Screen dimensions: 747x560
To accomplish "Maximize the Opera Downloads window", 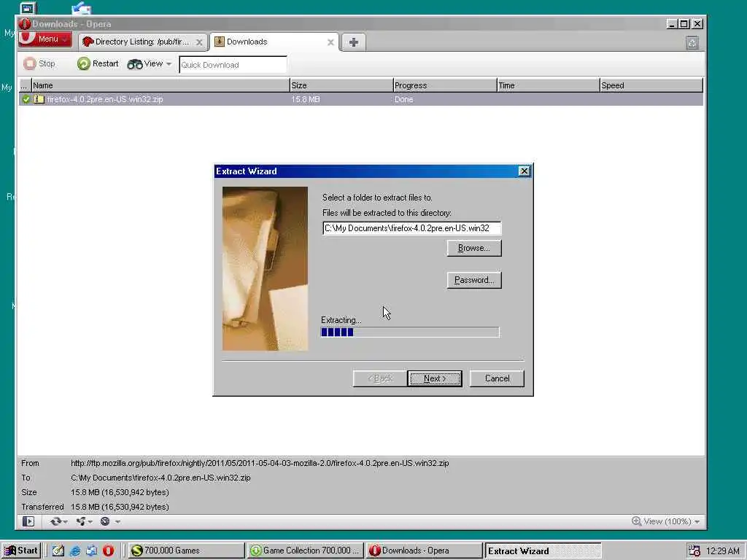I will click(x=684, y=24).
